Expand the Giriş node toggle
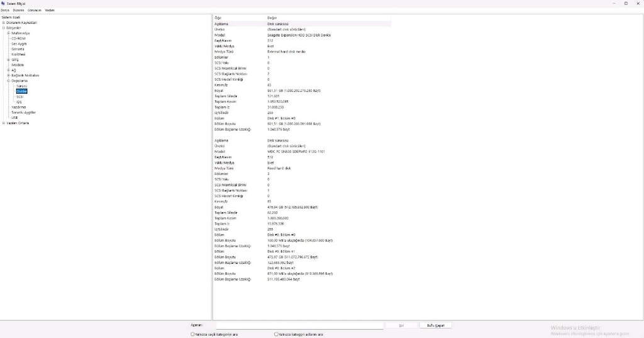Viewport: 644px width, 338px height. (x=9, y=60)
